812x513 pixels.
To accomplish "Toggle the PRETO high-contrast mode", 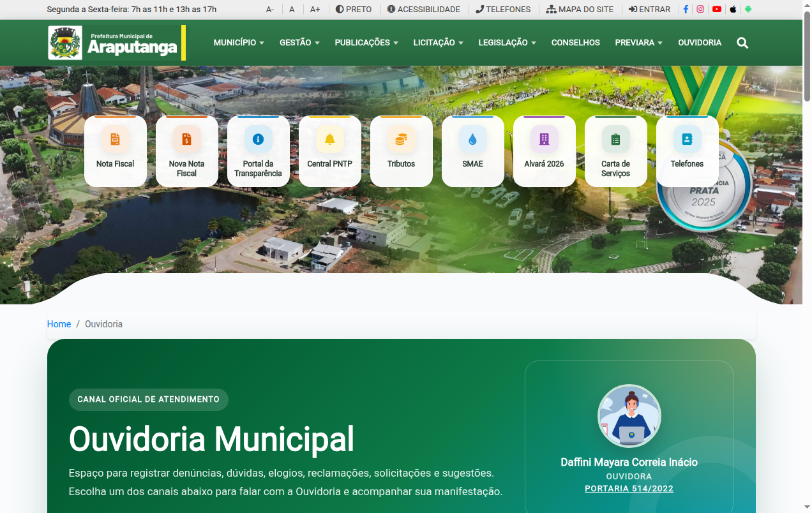I will (x=354, y=10).
